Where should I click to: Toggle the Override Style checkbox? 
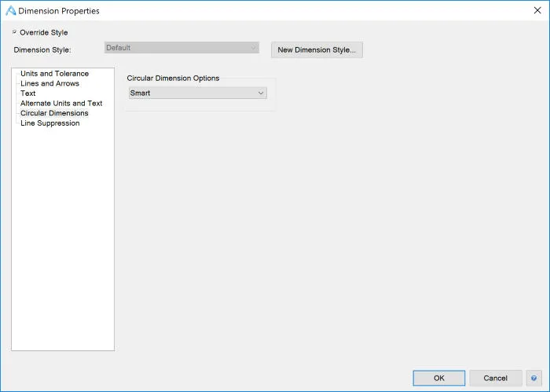(14, 32)
